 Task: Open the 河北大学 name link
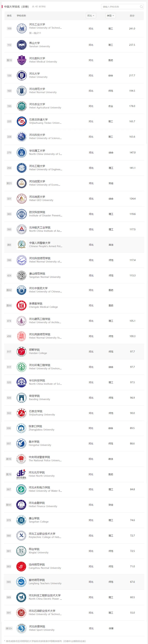34,74
